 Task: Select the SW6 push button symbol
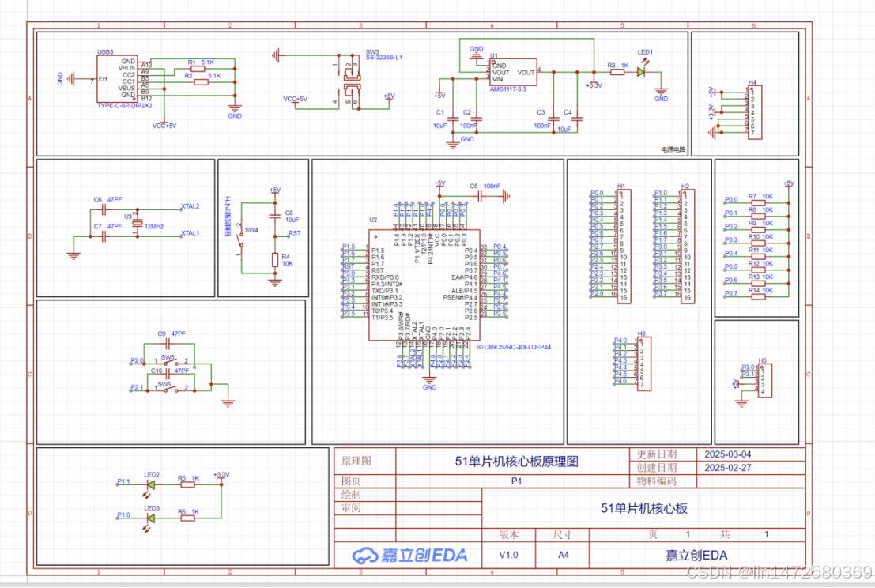click(x=171, y=390)
